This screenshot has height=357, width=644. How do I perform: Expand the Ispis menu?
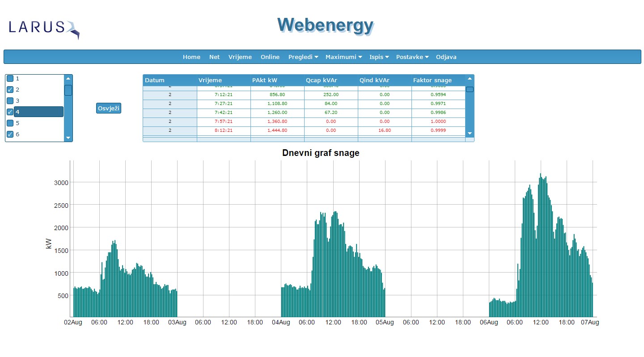click(379, 57)
